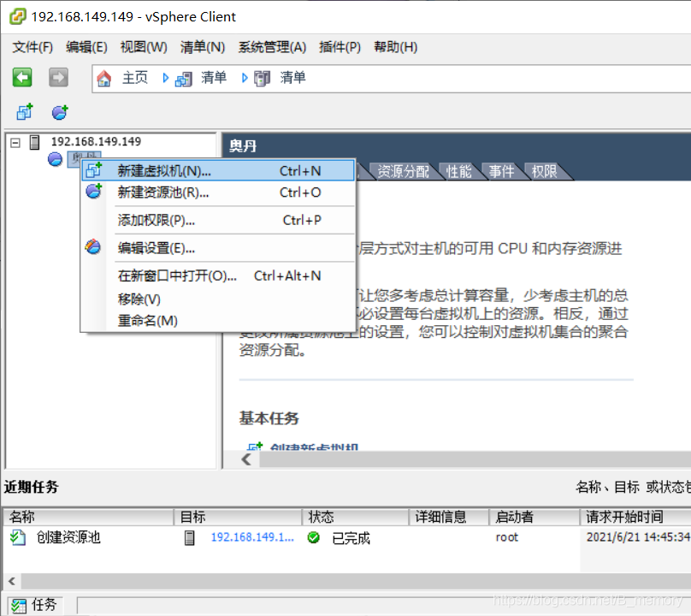691x616 pixels.
Task: Open the 插件(P) menu
Action: (x=340, y=47)
